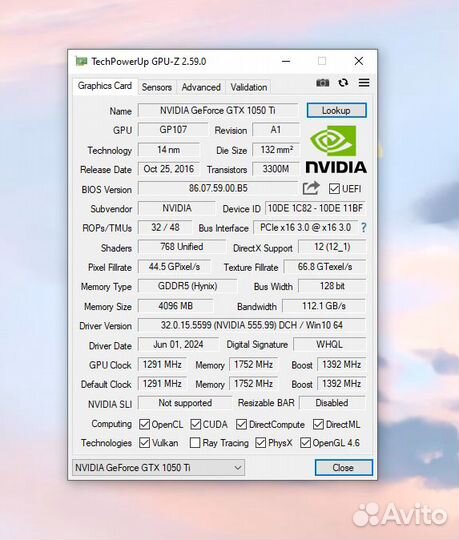Click the DirectX Support field 12 (12_1)
The image size is (459, 540).
point(332,247)
